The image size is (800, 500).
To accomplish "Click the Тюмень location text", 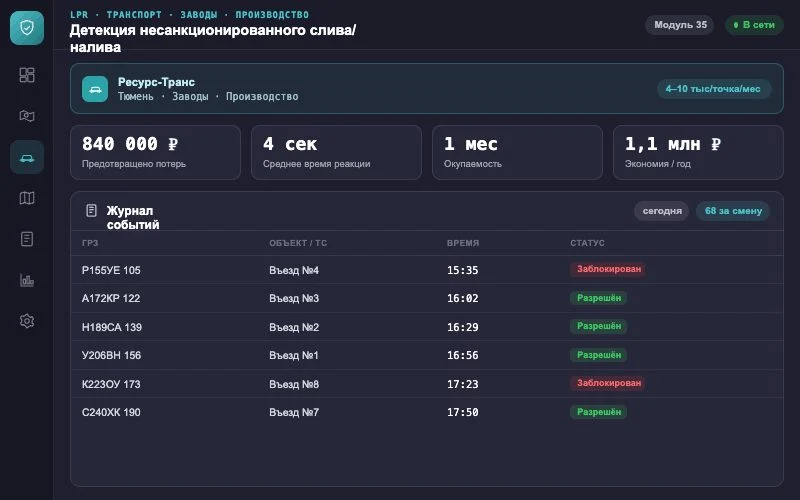I will coord(135,96).
